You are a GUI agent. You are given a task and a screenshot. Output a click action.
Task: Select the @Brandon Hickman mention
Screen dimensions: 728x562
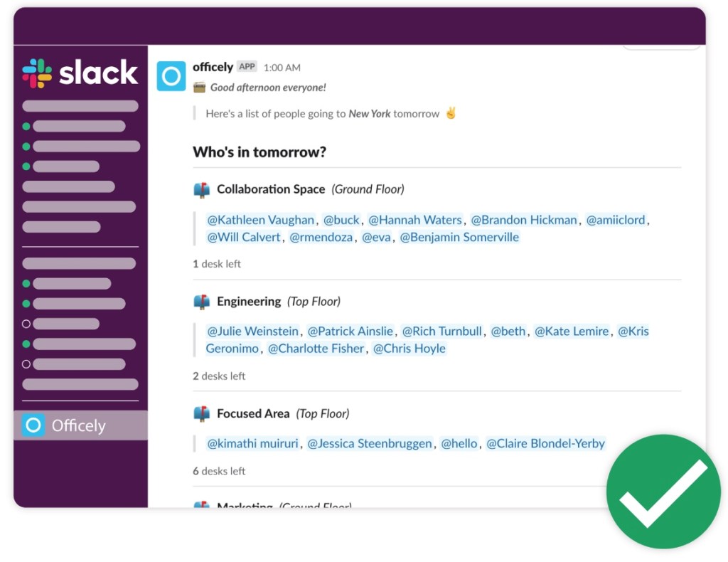(524, 220)
